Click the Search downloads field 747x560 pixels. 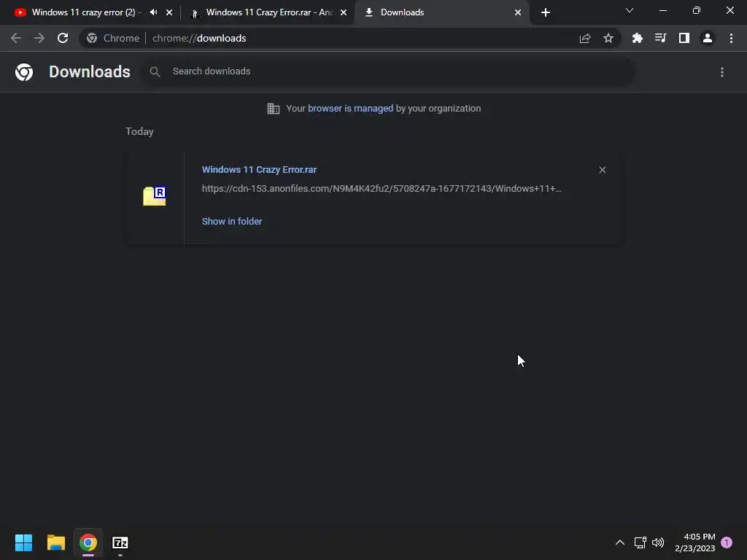pos(387,71)
